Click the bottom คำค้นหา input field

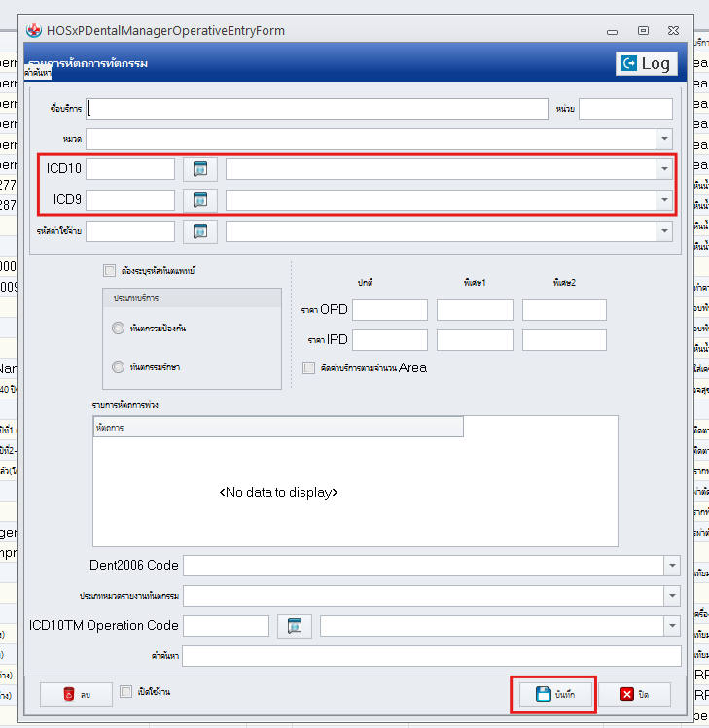pyautogui.click(x=432, y=656)
